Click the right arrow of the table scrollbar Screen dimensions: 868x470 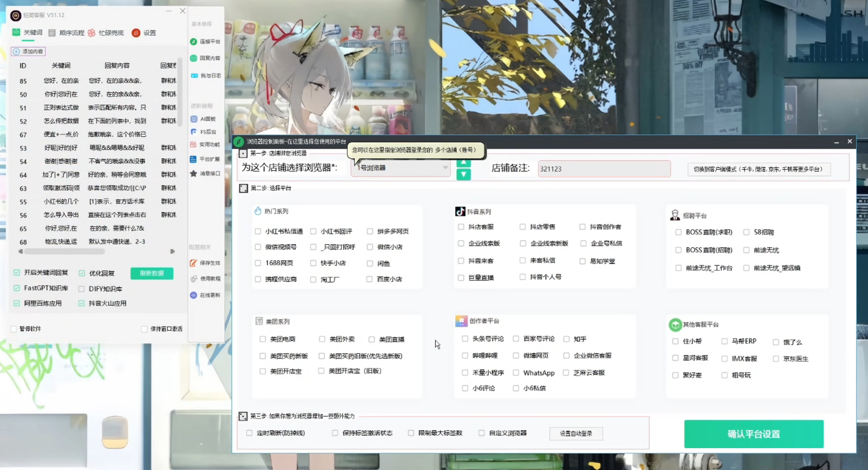pyautogui.click(x=172, y=251)
